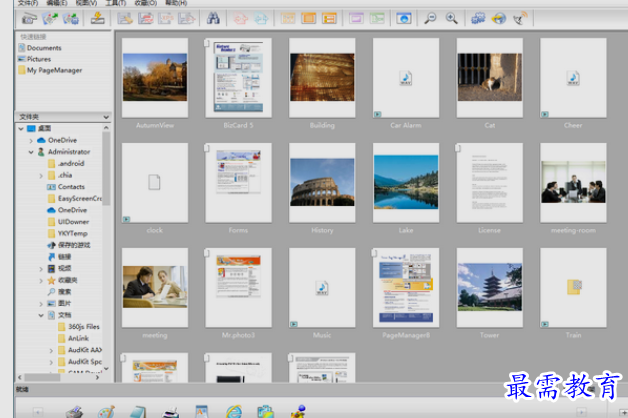Screen dimensions: 628x418
Task: Click application bar left scroll arrow
Action: click(38, 412)
